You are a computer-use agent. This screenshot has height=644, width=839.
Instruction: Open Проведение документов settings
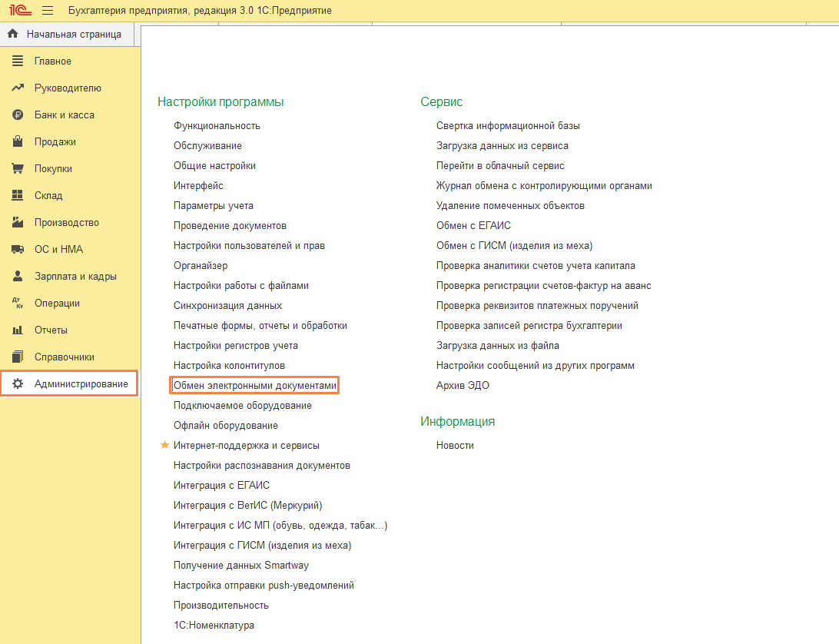click(230, 226)
